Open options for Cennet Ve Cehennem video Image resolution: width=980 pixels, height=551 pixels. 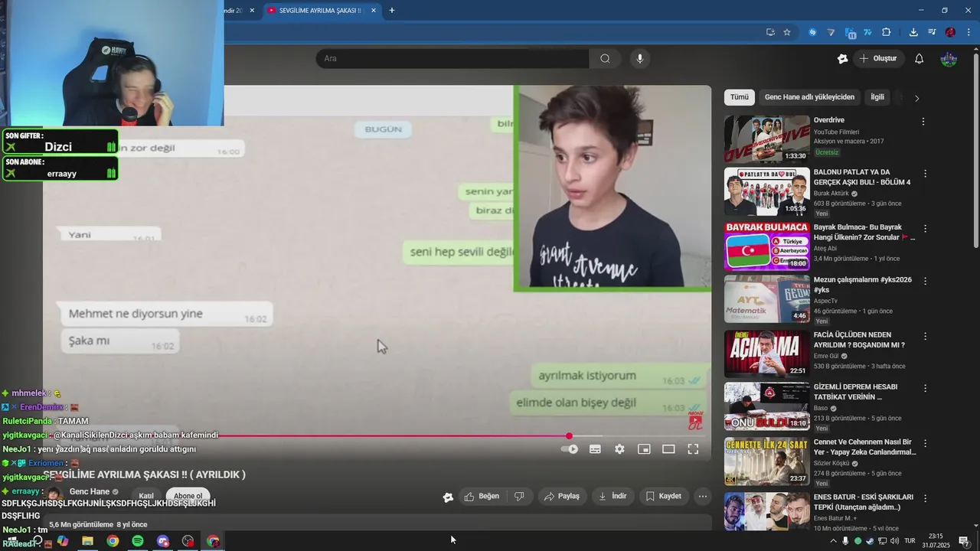pyautogui.click(x=925, y=443)
